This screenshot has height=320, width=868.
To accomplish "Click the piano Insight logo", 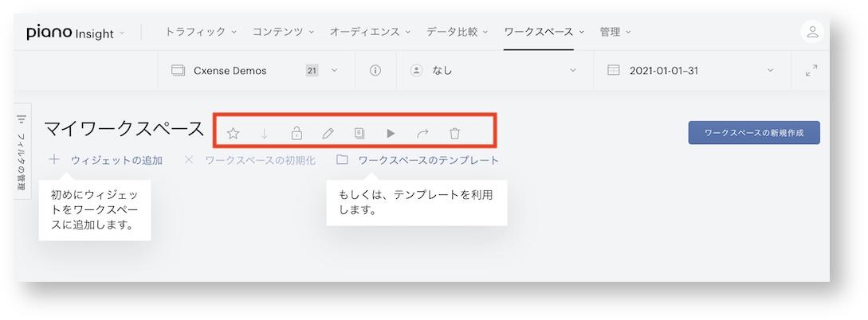I will click(70, 33).
